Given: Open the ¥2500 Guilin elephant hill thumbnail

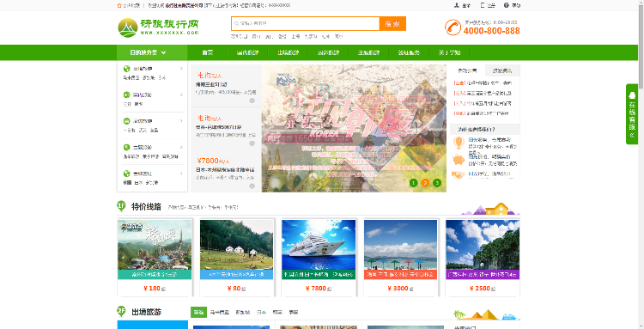Looking at the screenshot, I should (483, 245).
